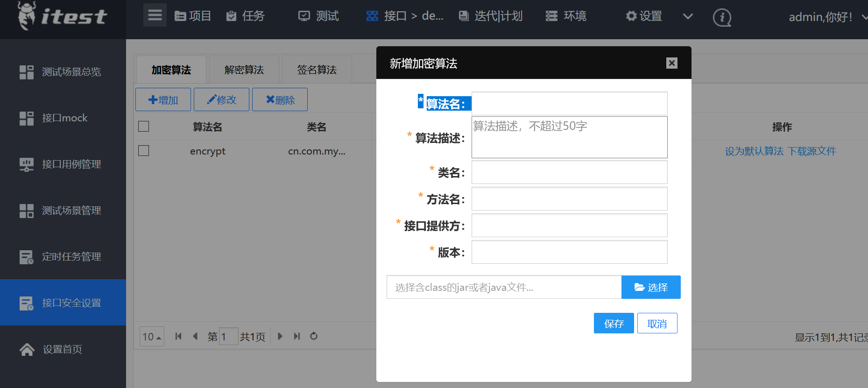Click the 下载源文件 link
Image resolution: width=868 pixels, height=388 pixels.
(812, 151)
